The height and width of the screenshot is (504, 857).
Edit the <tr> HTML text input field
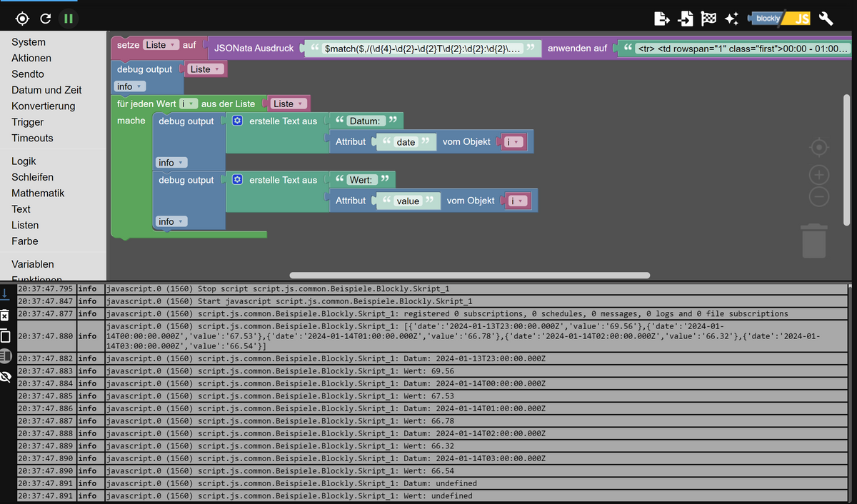tap(742, 49)
